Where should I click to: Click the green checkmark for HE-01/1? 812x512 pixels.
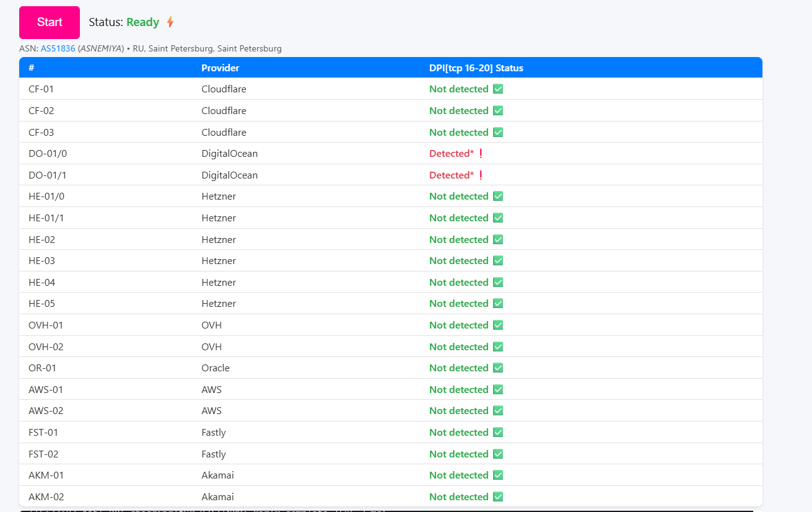[x=498, y=218]
